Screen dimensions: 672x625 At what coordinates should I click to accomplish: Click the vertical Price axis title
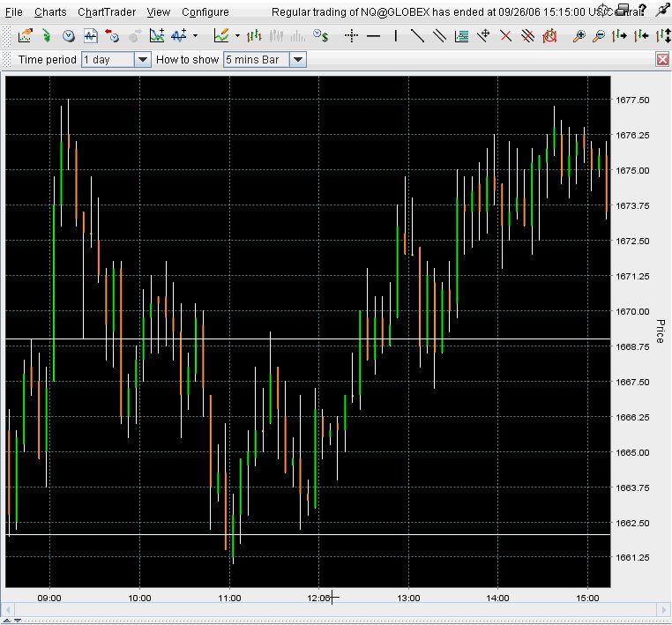(661, 331)
